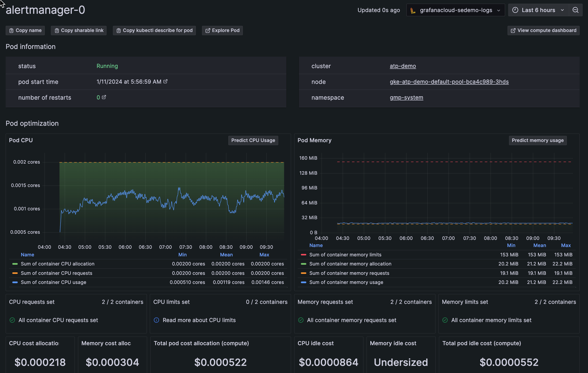Image resolution: width=588 pixels, height=373 pixels.
Task: Click green check icon for CPU requests
Action: 12,320
